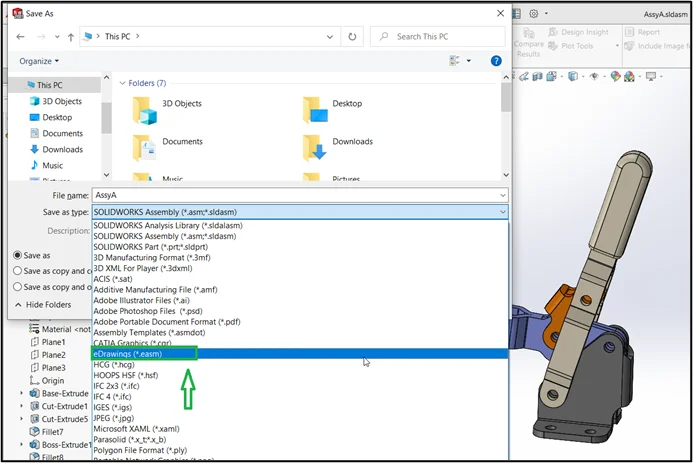Click the Change your view icon
Viewport: 693px width, 463px height.
click(x=454, y=61)
